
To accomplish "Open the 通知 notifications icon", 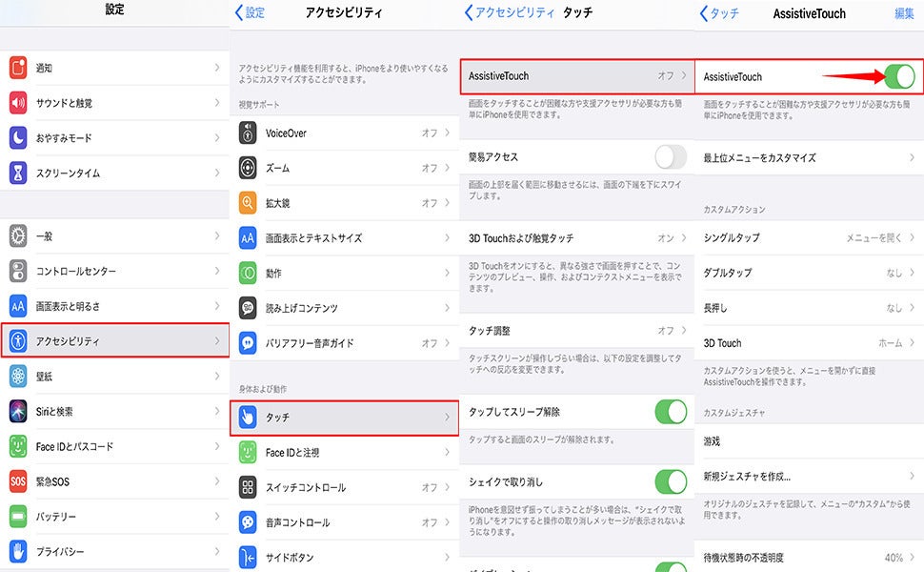I will click(18, 68).
